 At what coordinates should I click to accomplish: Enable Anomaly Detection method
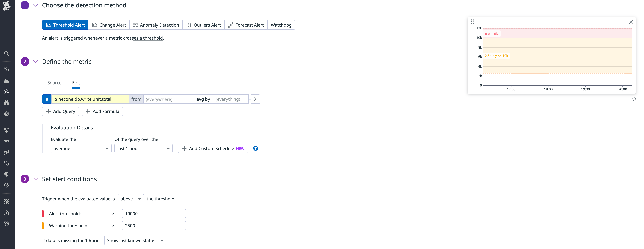click(156, 25)
